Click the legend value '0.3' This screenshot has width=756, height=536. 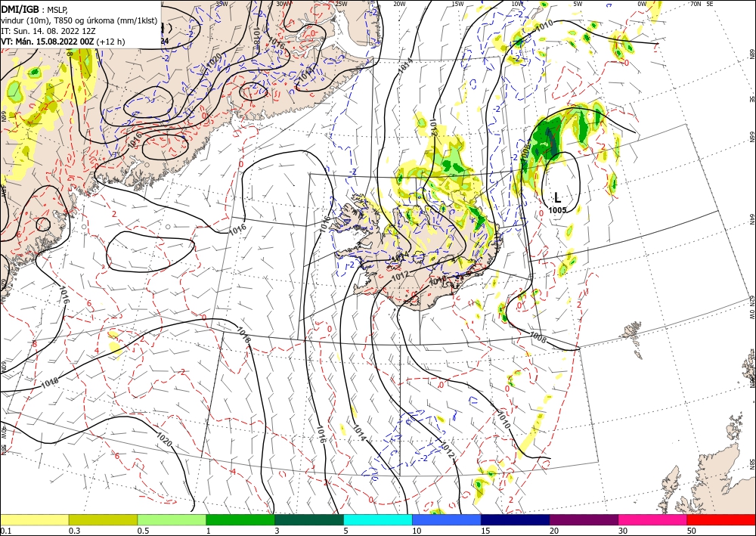click(x=74, y=531)
